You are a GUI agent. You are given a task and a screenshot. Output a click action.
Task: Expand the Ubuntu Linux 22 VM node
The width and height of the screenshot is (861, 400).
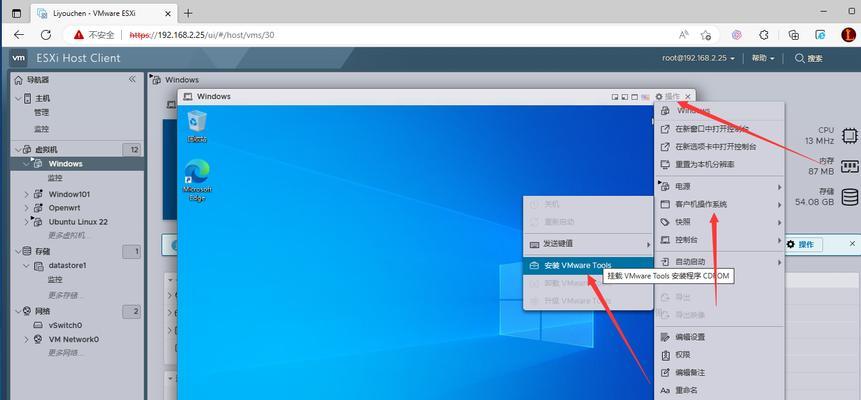26,222
